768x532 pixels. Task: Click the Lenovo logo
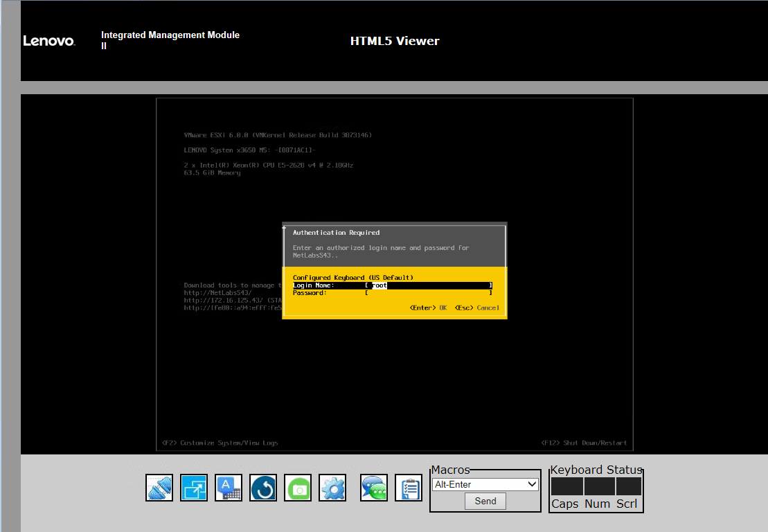click(48, 40)
